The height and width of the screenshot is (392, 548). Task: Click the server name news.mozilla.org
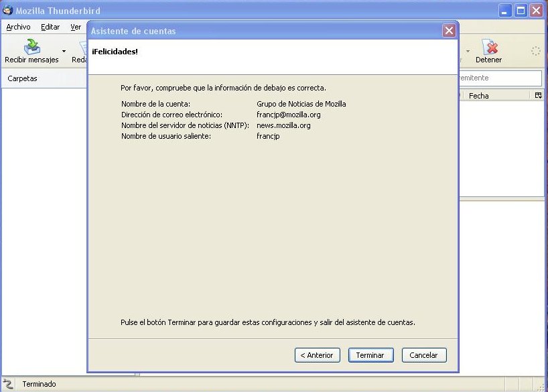coord(283,125)
